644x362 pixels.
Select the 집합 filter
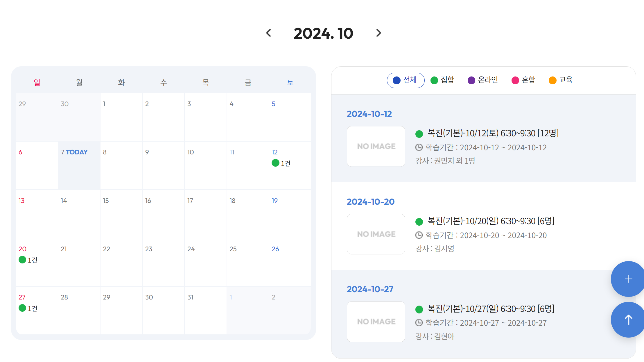(x=442, y=80)
